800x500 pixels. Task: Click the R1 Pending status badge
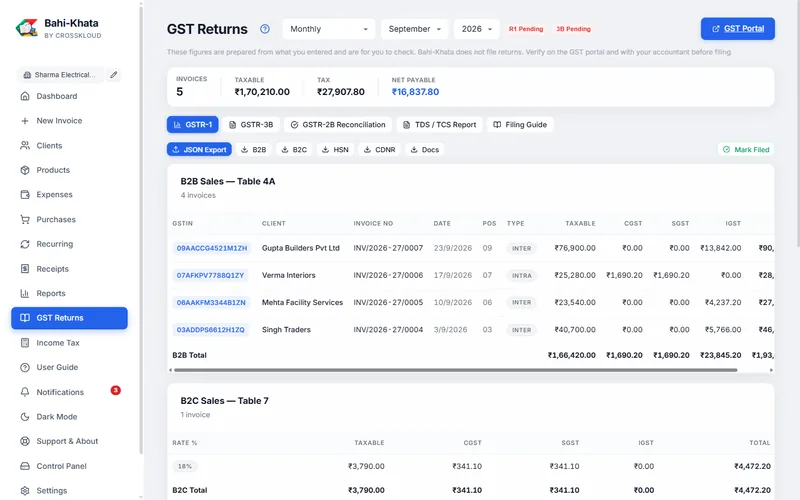coord(526,29)
